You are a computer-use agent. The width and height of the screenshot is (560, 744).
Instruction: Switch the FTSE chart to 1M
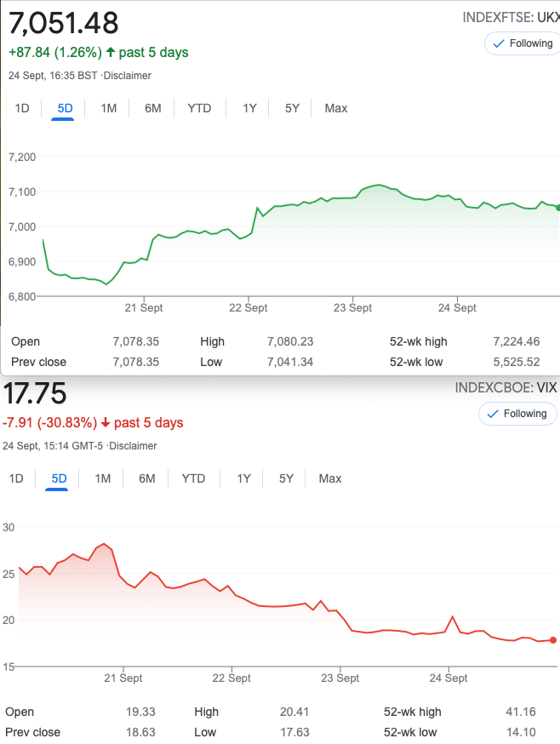pos(109,108)
